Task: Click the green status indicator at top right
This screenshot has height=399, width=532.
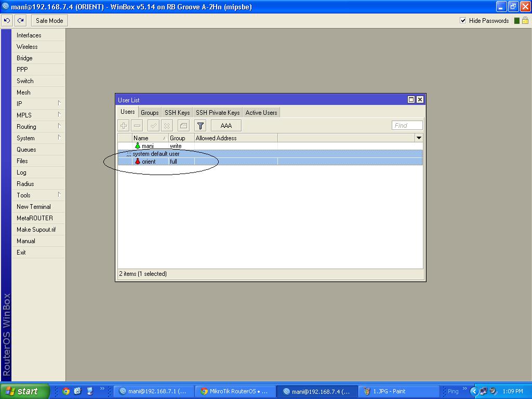Action: click(x=517, y=21)
